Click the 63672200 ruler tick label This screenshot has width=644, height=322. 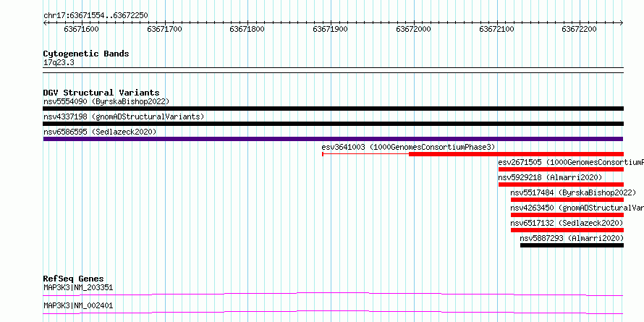[x=579, y=29]
